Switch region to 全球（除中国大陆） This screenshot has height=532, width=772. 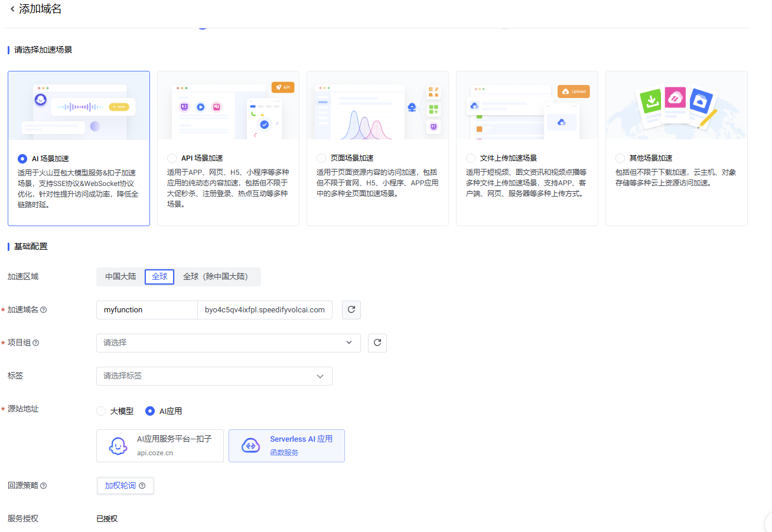pyautogui.click(x=215, y=277)
